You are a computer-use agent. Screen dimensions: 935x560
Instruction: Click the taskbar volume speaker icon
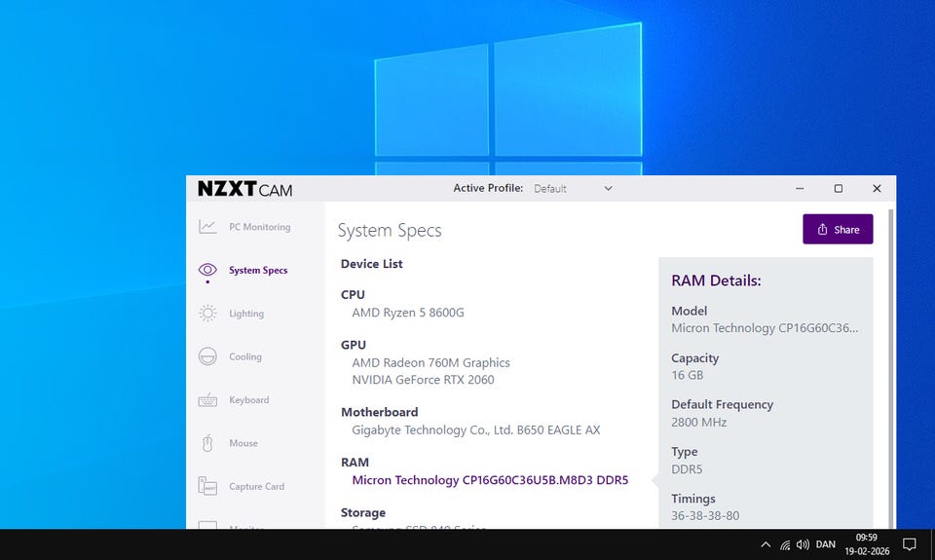(x=803, y=544)
